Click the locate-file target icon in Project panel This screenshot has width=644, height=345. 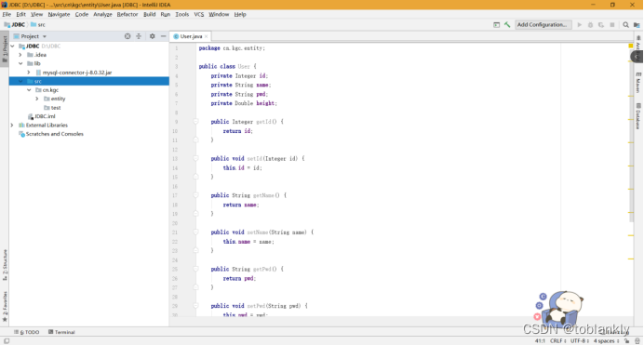127,36
